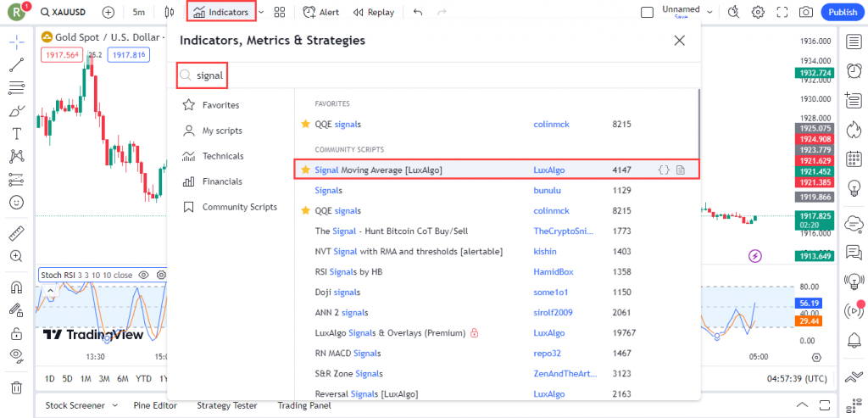
Task: Open the forecasting and measurement tools
Action: click(17, 180)
